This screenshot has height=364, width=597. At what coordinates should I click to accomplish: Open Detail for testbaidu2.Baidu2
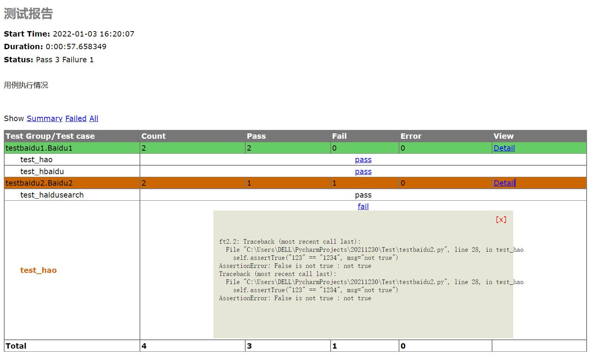click(504, 183)
